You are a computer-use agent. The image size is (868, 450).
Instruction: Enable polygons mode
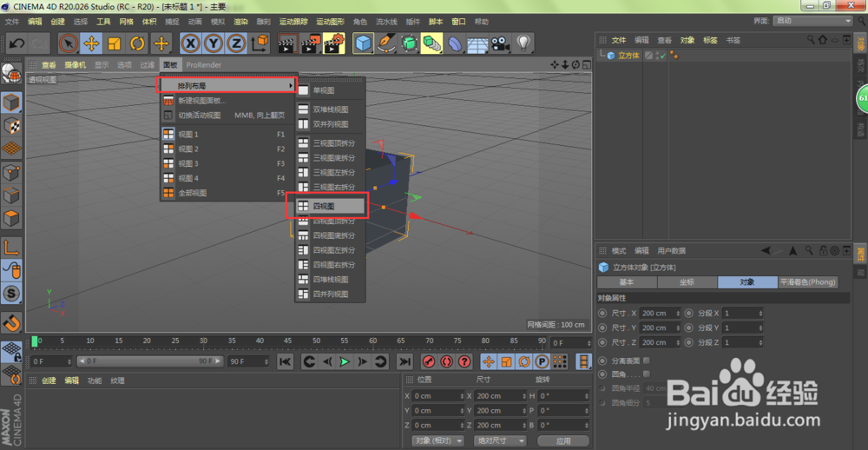click(x=11, y=218)
